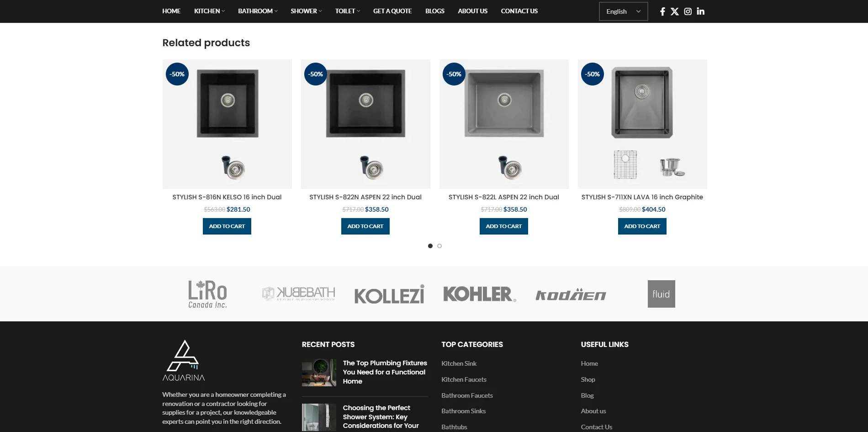
Task: Expand the Bathroom menu
Action: (x=258, y=11)
